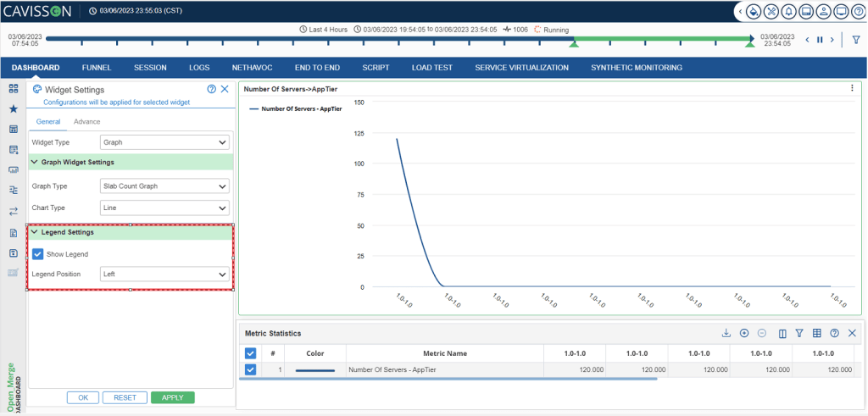Open the dashboard grid icon in sidebar
868x416 pixels.
(14, 88)
